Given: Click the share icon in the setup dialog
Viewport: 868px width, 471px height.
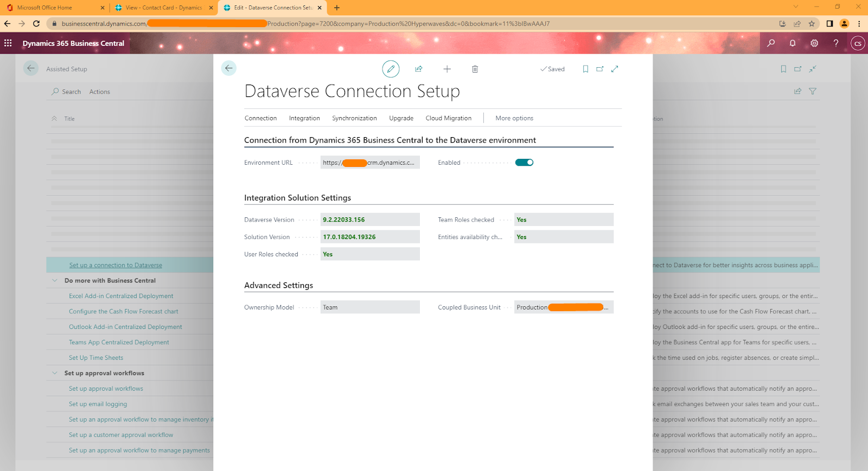Looking at the screenshot, I should point(419,69).
